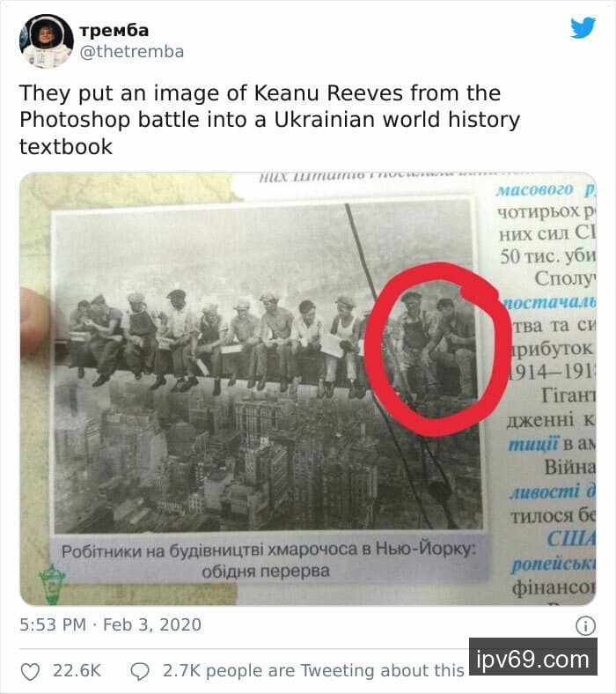Click the Ukrainian photo caption text
Screen dimensions: 616x694
coord(268,560)
